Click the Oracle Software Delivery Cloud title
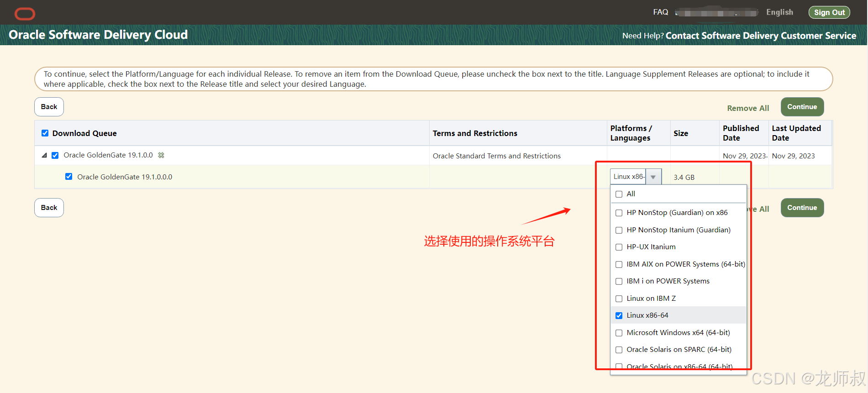This screenshot has width=868, height=393. pos(98,35)
